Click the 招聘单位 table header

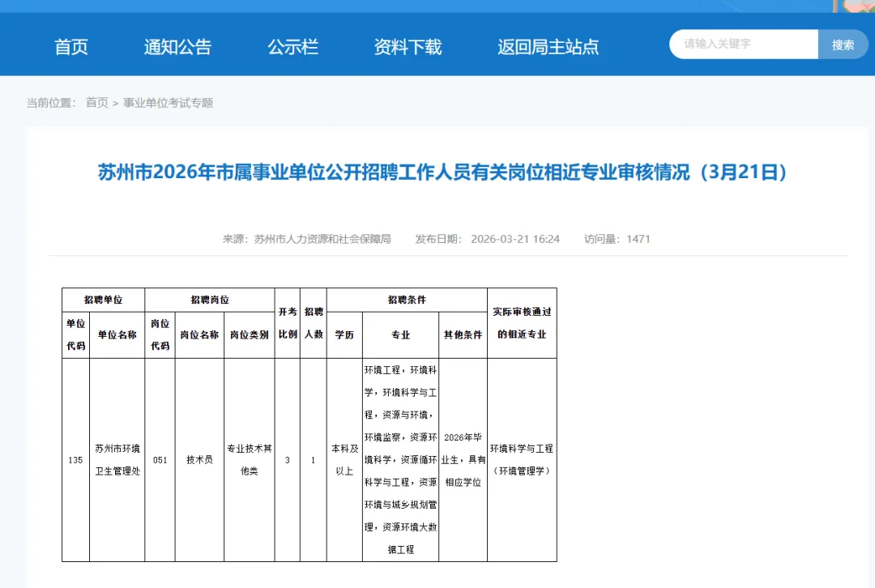pos(103,300)
